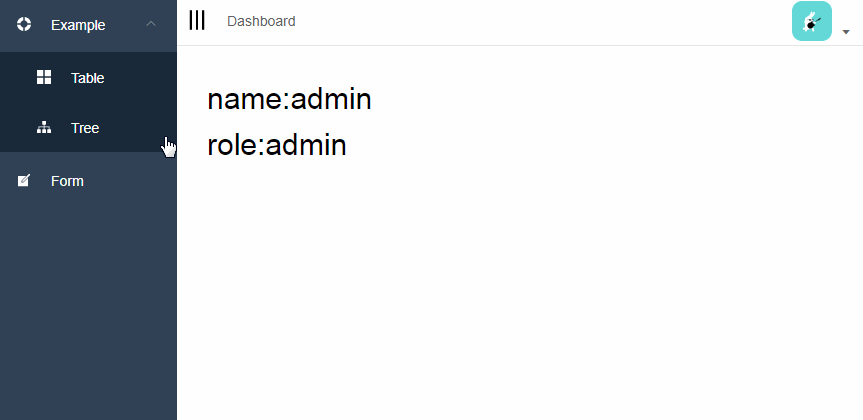Viewport: 863px width, 420px height.
Task: Click the word "name" in the content
Action: [244, 100]
